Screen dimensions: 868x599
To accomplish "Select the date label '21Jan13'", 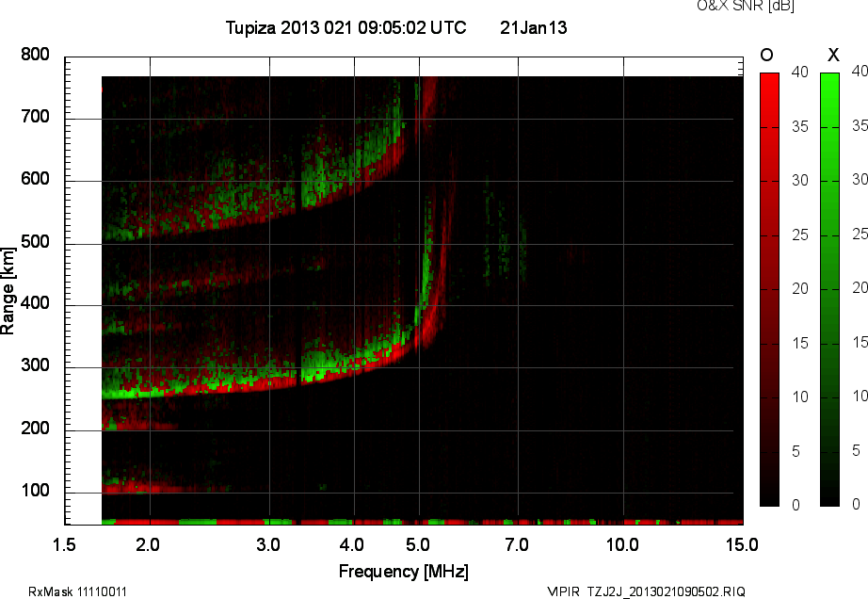I will point(533,27).
